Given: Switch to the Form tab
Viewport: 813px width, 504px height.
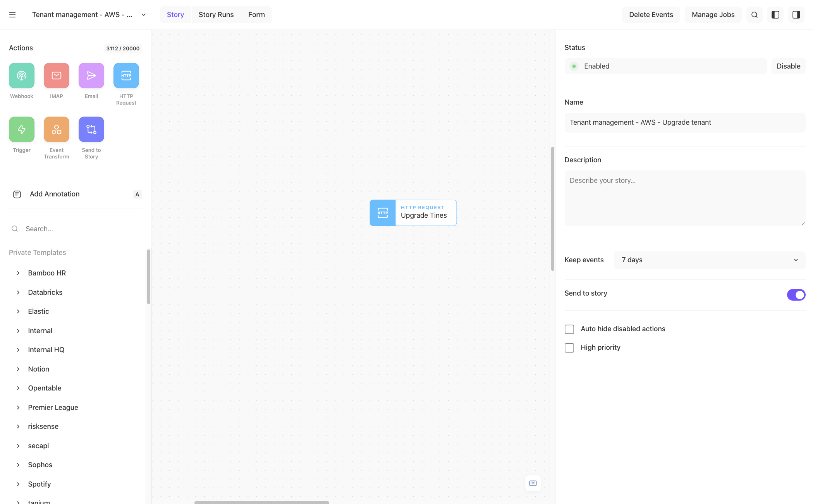Looking at the screenshot, I should pyautogui.click(x=256, y=15).
